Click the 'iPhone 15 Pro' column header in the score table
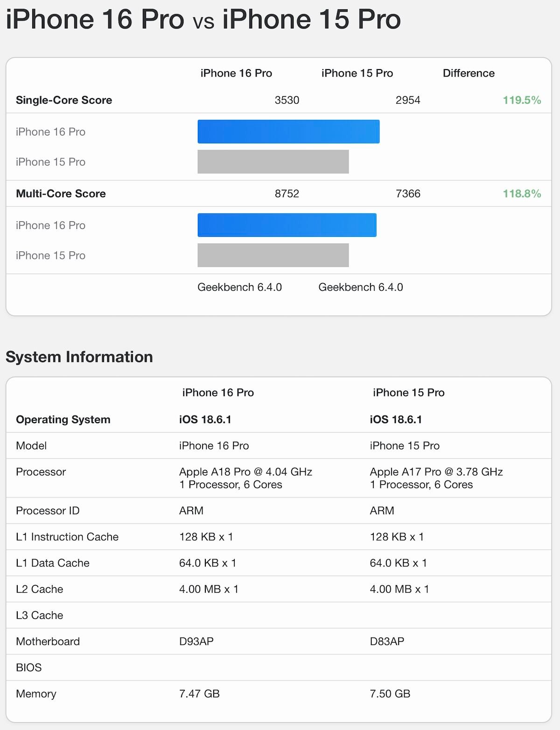Image resolution: width=560 pixels, height=730 pixels. pos(357,73)
